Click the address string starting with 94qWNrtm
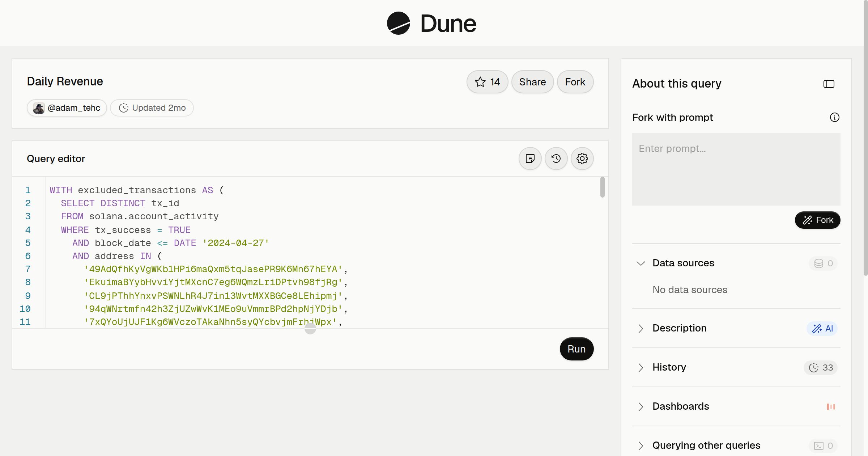868x456 pixels. [213, 309]
